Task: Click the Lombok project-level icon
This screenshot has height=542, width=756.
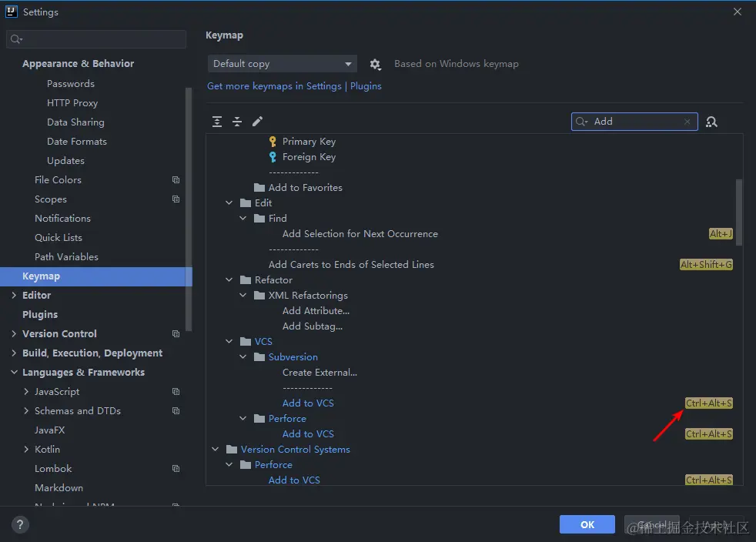Action: click(x=176, y=469)
